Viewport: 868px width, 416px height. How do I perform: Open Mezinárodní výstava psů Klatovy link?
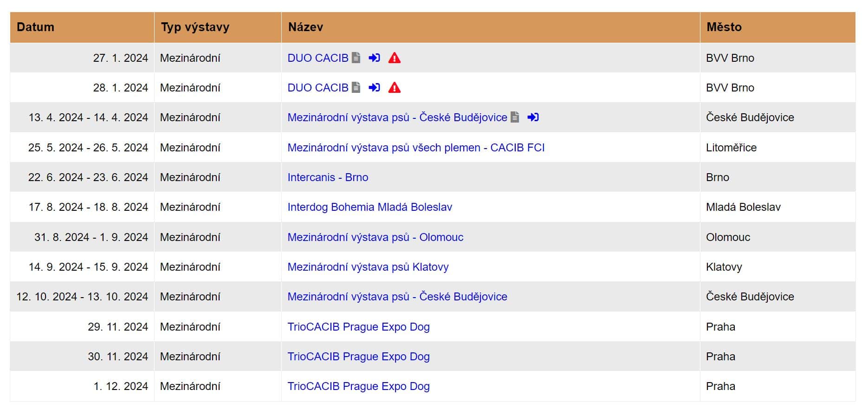pos(368,267)
